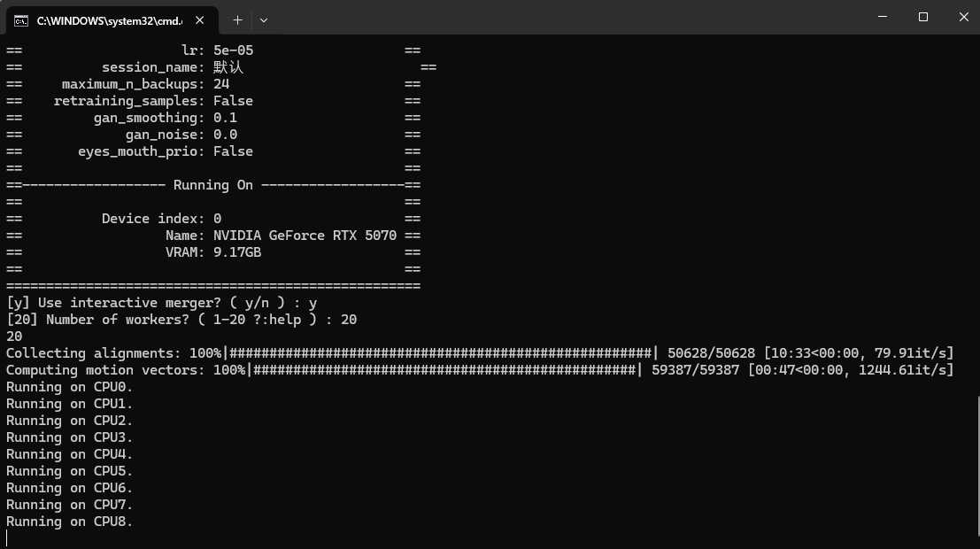Click the blinking cursor on last line
Viewport: 980px width, 549px height.
pyautogui.click(x=7, y=538)
